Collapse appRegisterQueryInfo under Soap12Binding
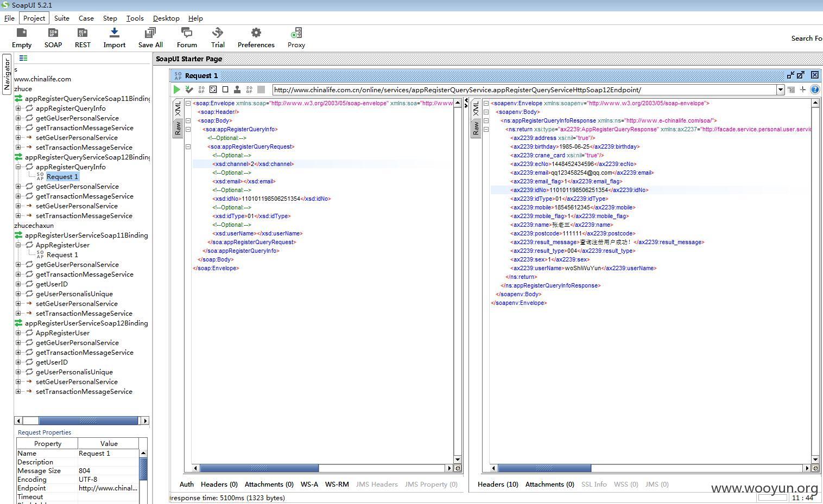823x504 pixels. pos(18,167)
